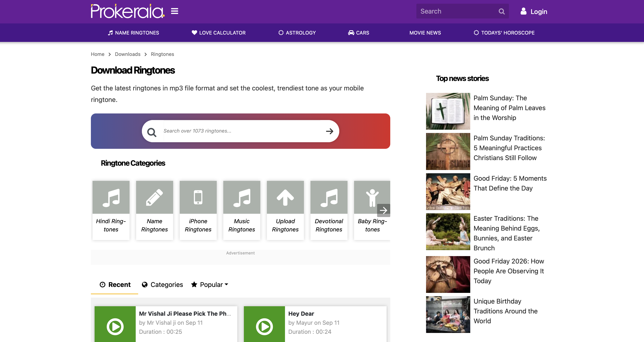Play the Hey Dear ringtone
The width and height of the screenshot is (644, 342).
264,326
